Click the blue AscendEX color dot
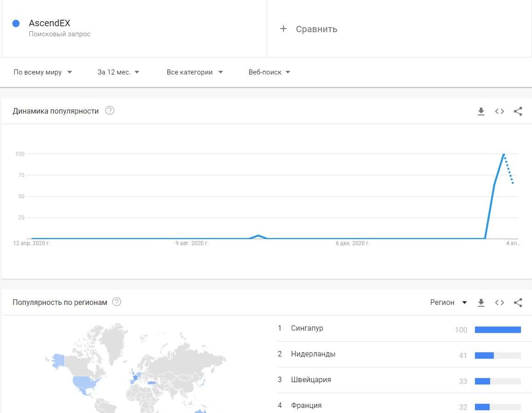The image size is (532, 413). point(16,23)
